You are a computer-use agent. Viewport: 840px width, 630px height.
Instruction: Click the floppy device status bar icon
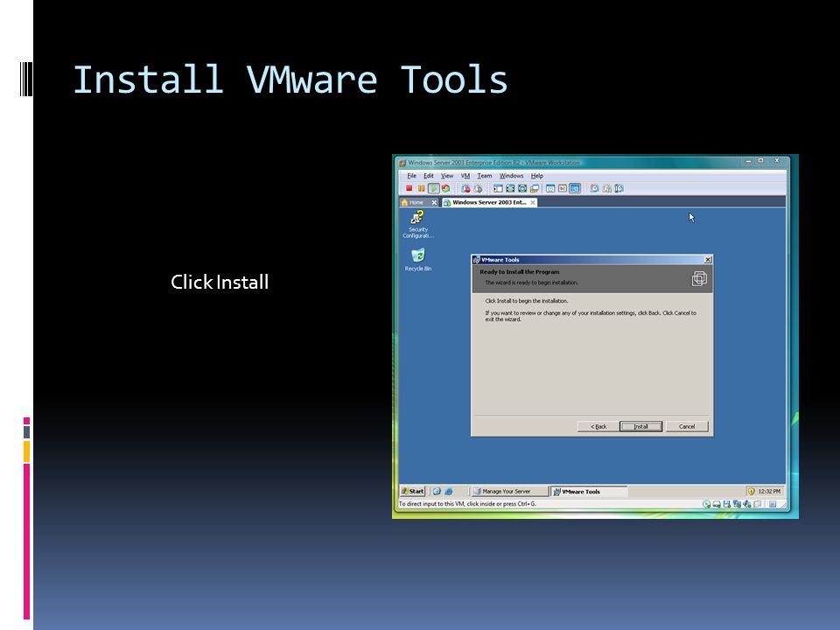pyautogui.click(x=727, y=504)
